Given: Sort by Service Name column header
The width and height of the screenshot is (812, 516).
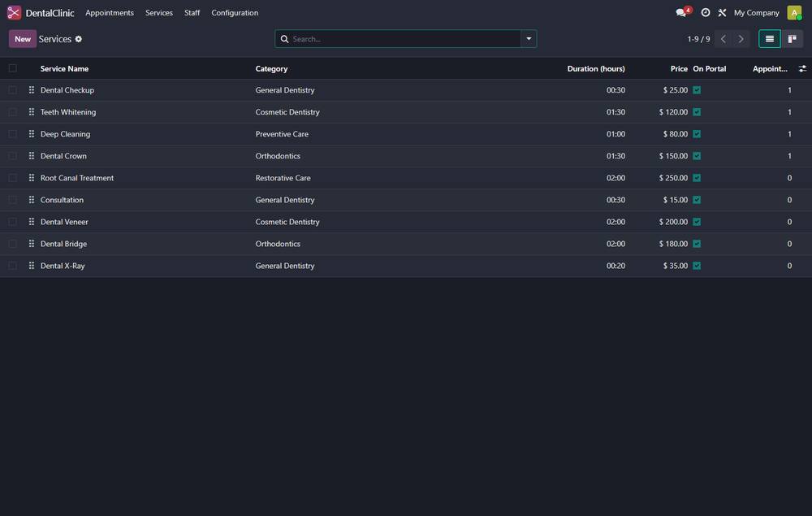Looking at the screenshot, I should coord(64,68).
